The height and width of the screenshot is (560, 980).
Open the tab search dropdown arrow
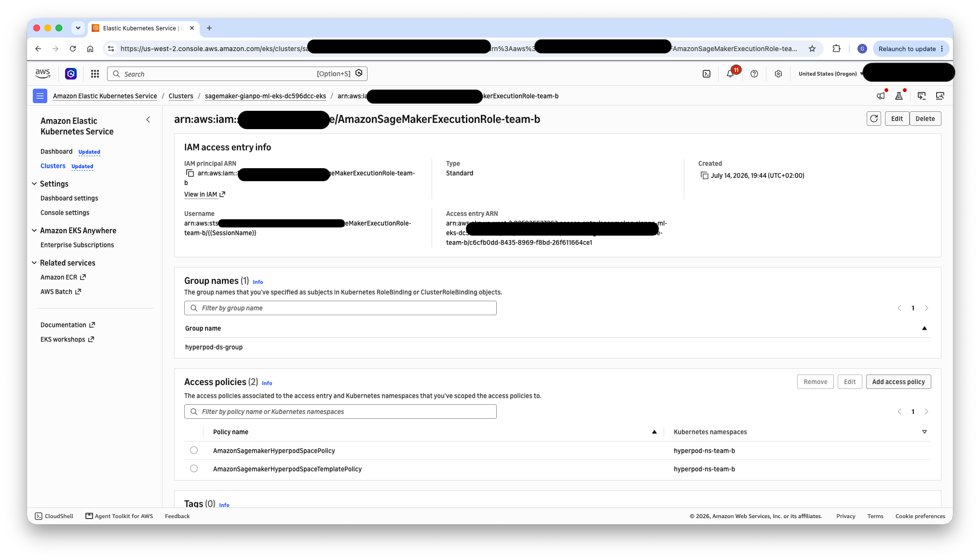78,28
